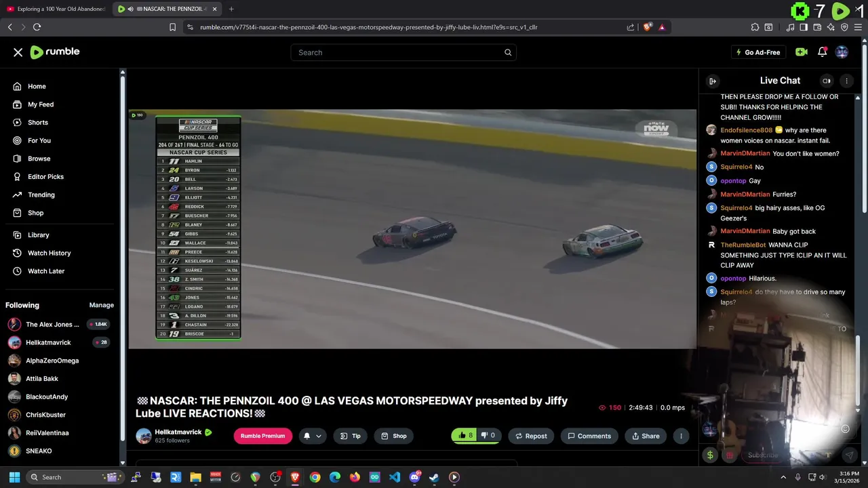Open the notifications bell in header
This screenshot has width=868, height=488.
point(822,52)
